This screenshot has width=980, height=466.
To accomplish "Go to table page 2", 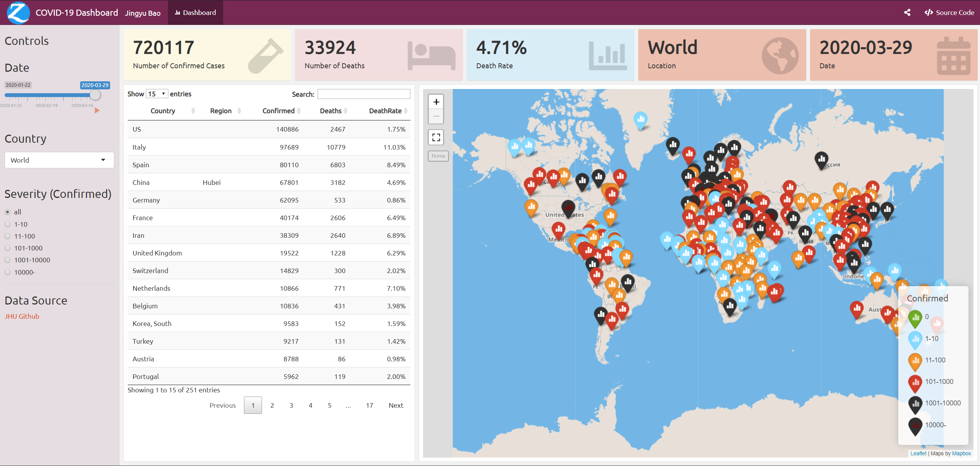I will pos(272,405).
